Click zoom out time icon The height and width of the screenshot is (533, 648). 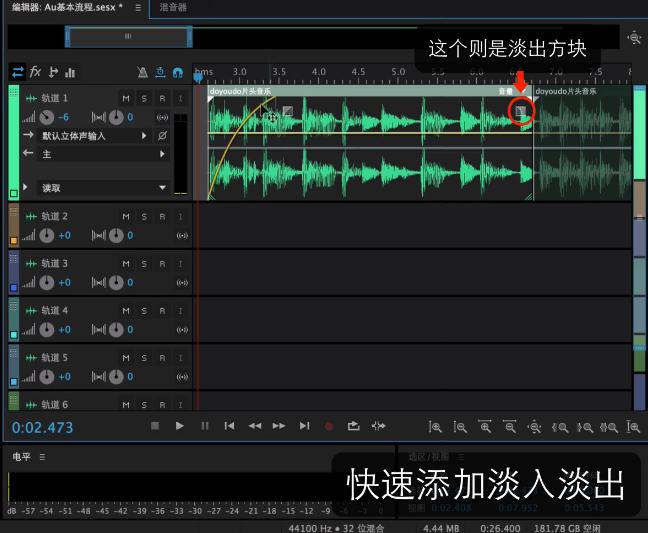click(x=510, y=426)
